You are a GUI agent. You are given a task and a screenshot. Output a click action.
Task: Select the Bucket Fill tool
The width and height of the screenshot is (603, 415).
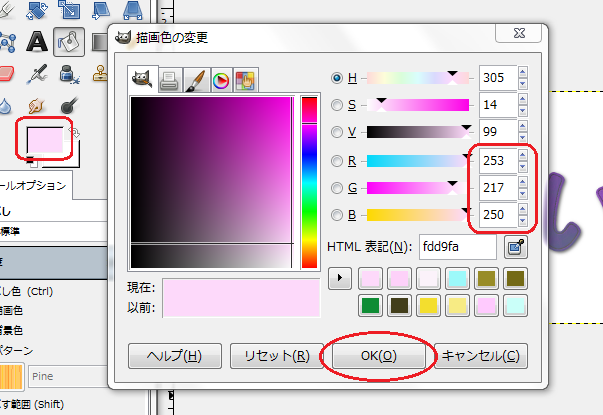coord(69,42)
